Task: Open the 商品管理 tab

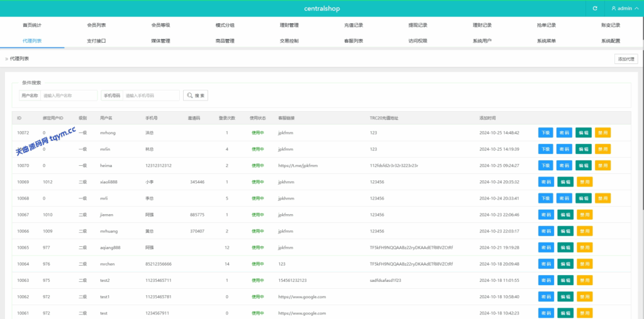Action: coord(225,41)
